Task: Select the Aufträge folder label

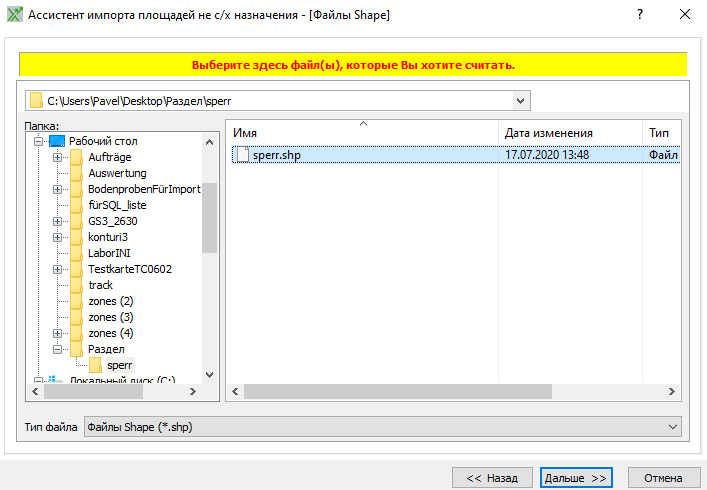Action: click(x=110, y=157)
